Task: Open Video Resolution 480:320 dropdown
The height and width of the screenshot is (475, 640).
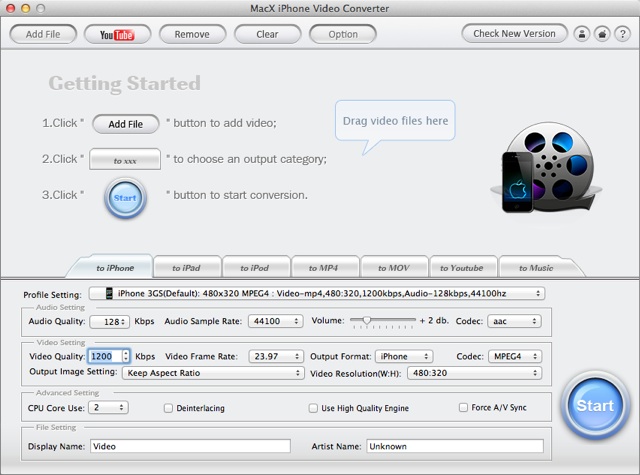Action: click(x=474, y=373)
